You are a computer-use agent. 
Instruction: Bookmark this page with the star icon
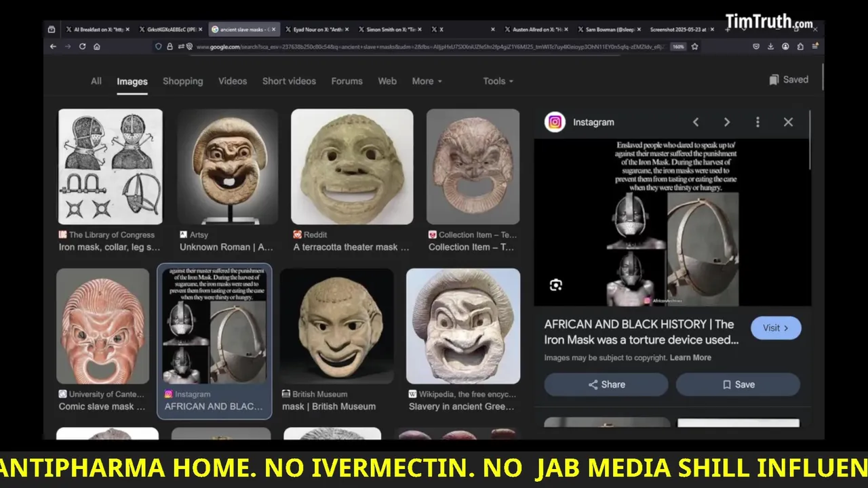tap(694, 47)
